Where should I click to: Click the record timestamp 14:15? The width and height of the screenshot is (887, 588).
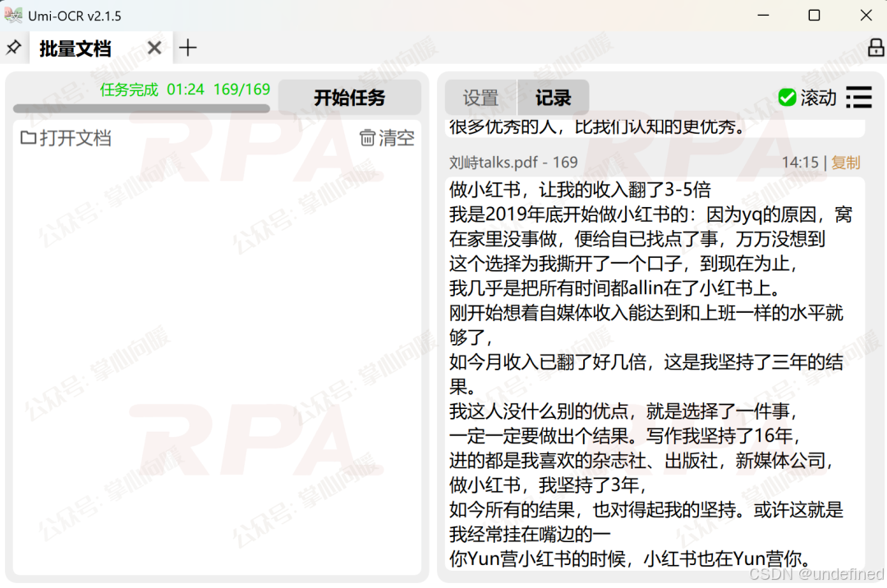point(800,163)
